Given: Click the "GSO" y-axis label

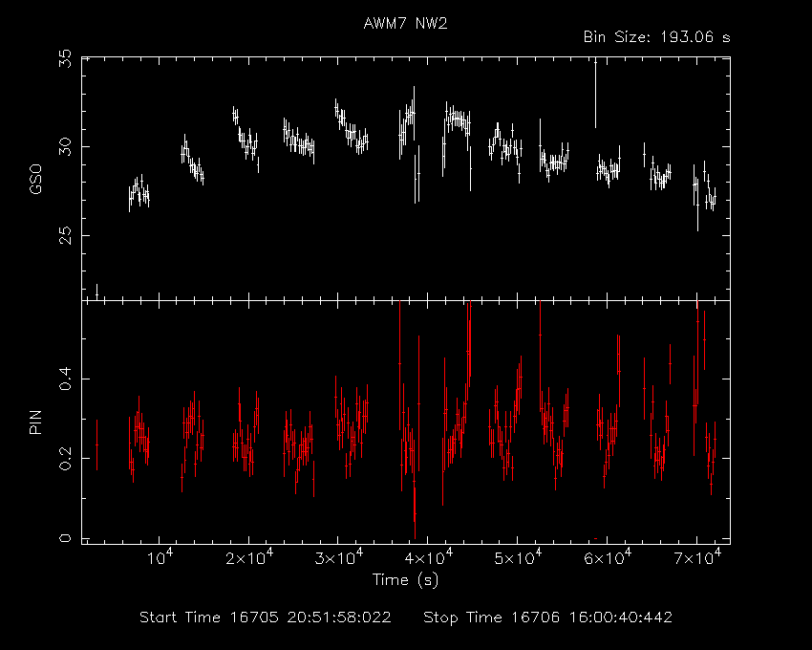Looking at the screenshot, I should (x=35, y=180).
